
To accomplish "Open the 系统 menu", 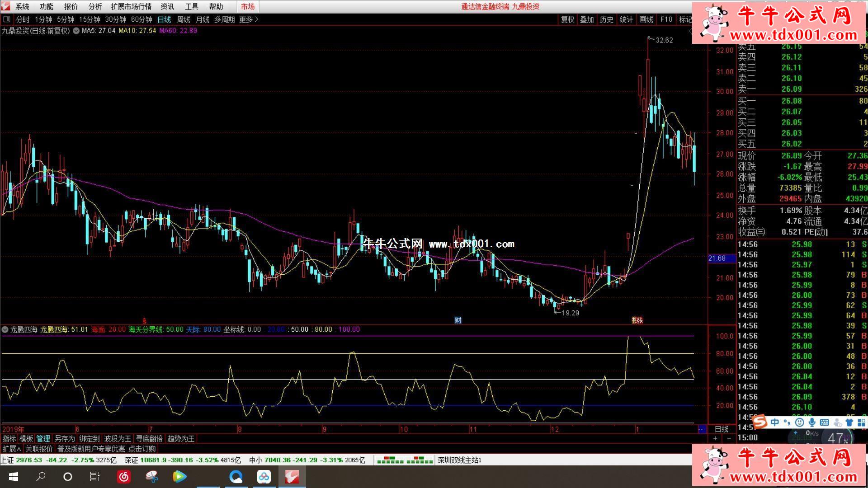I will [22, 7].
